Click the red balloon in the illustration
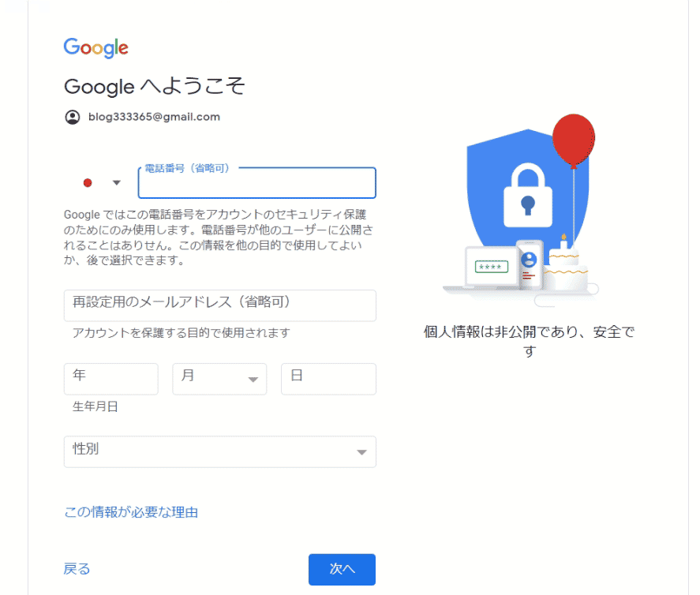This screenshot has width=700, height=595. pos(573,140)
